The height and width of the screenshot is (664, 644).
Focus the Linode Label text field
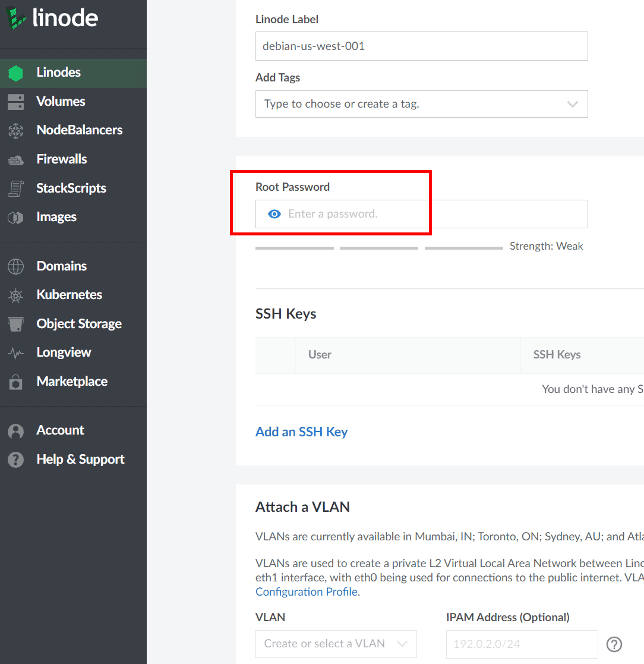point(421,46)
